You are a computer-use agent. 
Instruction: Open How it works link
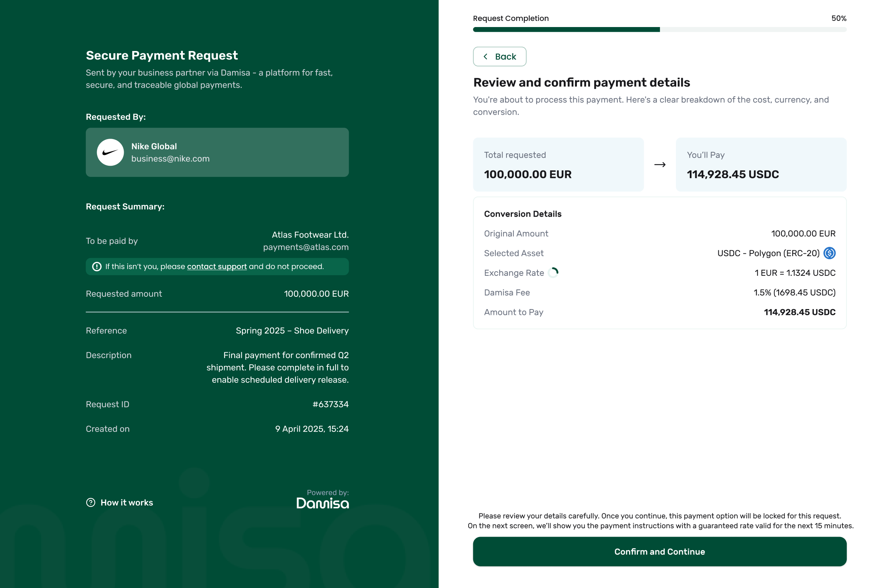[126, 502]
